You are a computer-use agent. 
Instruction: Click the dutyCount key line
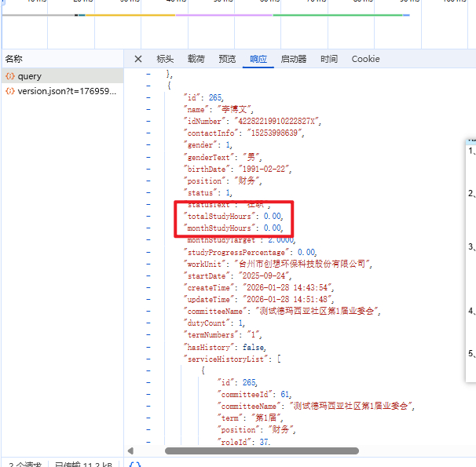pyautogui.click(x=214, y=323)
